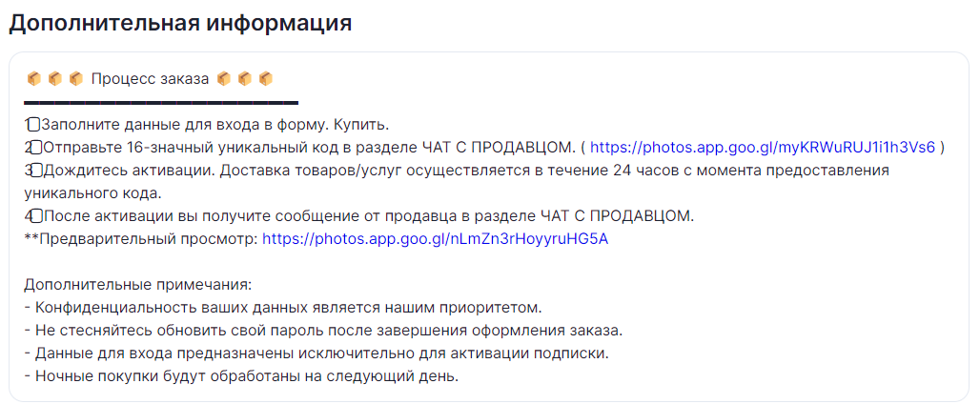Open the photos link ending in myKRWuRUJ1i1h3Vs6
Viewport: 980px width, 404px height.
tap(763, 148)
